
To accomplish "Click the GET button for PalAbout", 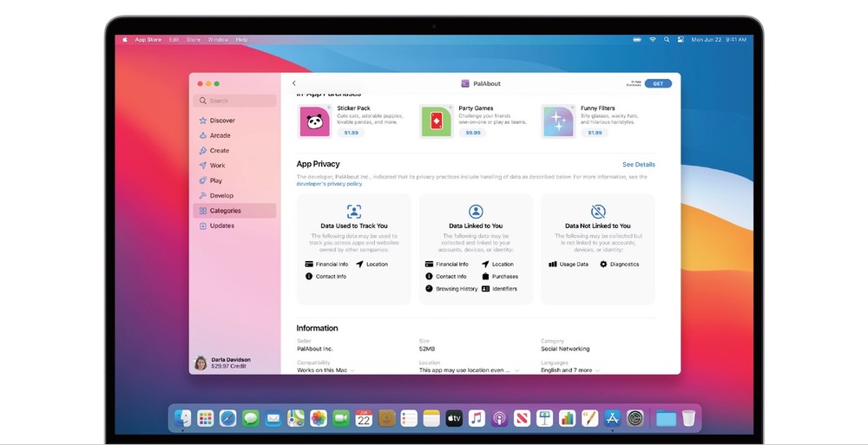I will coord(658,83).
